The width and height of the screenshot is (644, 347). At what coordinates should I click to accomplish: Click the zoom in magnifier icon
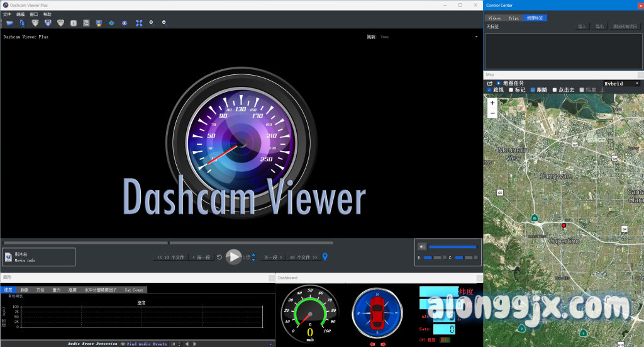152,23
